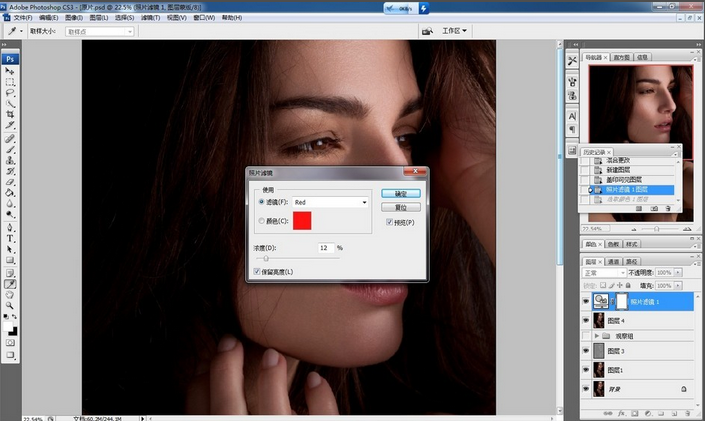The height and width of the screenshot is (421, 705).
Task: Select the Eyedropper tool in toolbox
Action: (9, 284)
